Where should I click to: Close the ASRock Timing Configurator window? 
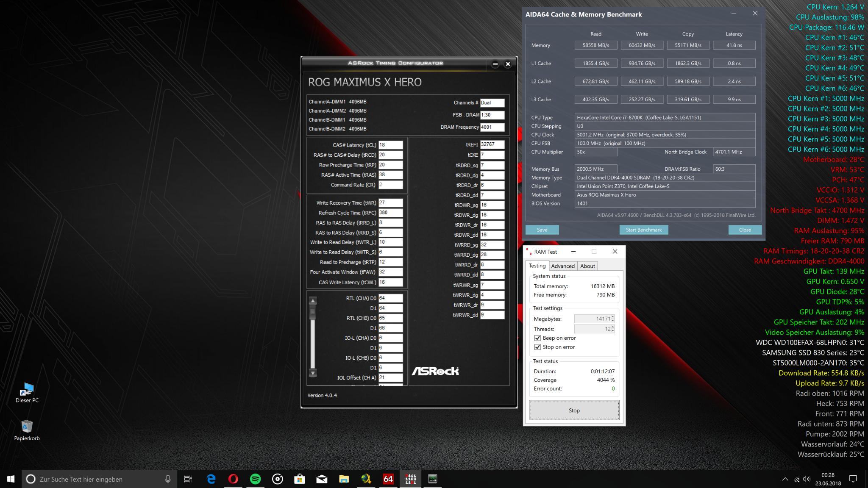[x=508, y=64]
